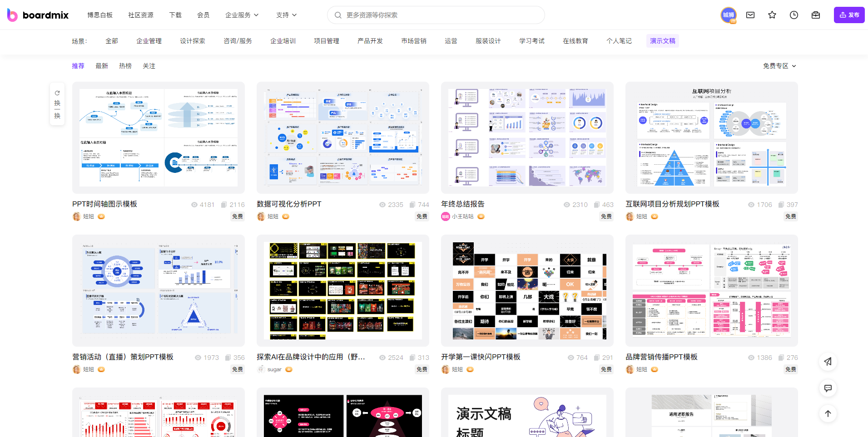Open favorites star icon in header
The width and height of the screenshot is (868, 437).
coord(772,15)
